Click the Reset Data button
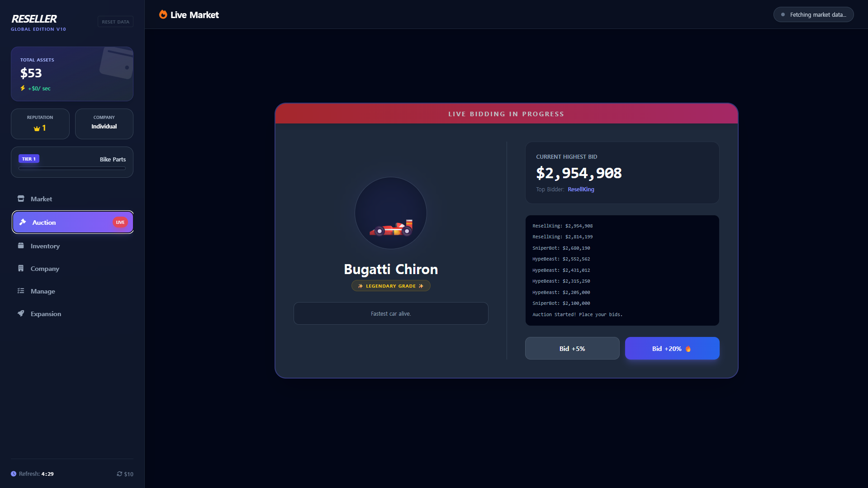This screenshot has height=488, width=868. tap(115, 22)
